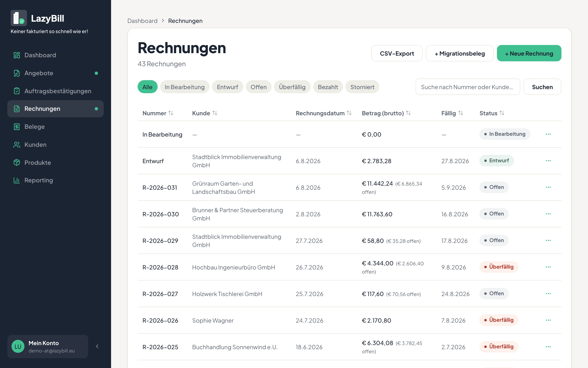Open Mein Konto account panel
Screen dimensions: 588x368
point(48,347)
